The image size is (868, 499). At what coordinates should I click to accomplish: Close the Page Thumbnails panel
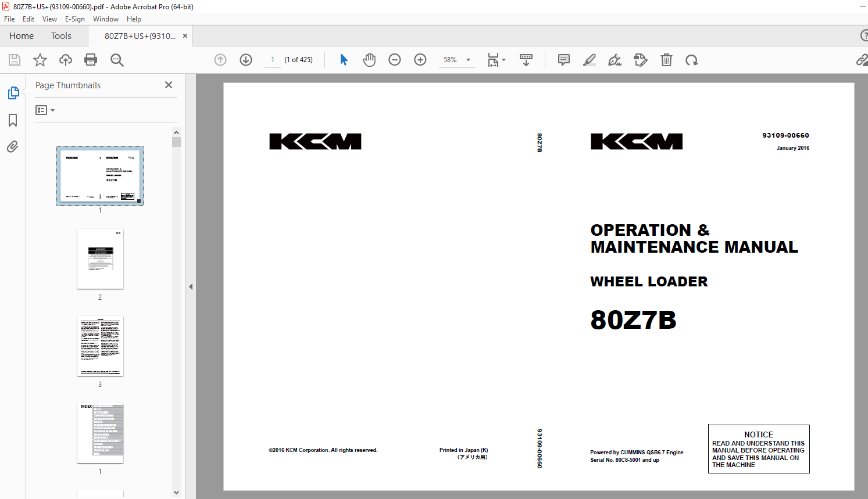point(169,85)
